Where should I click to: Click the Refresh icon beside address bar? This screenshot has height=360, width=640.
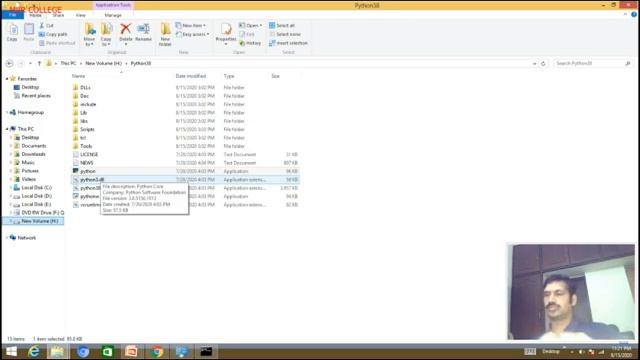(543, 64)
